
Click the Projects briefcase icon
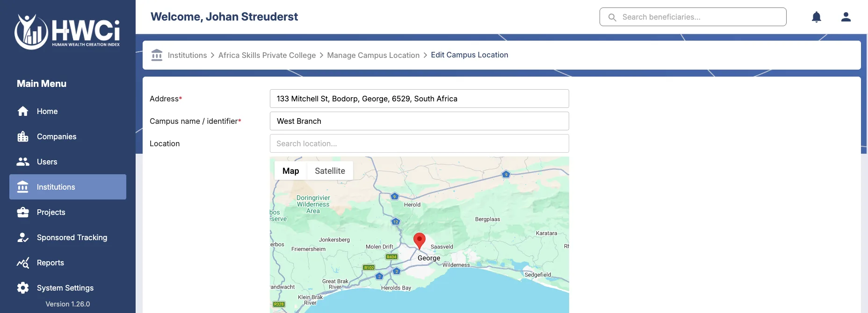pos(23,212)
